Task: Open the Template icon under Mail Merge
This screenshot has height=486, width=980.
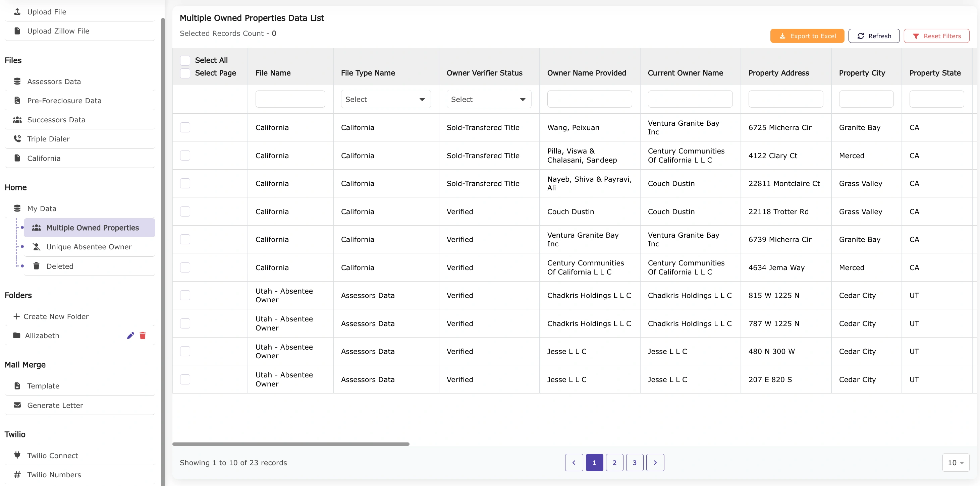Action: point(18,385)
